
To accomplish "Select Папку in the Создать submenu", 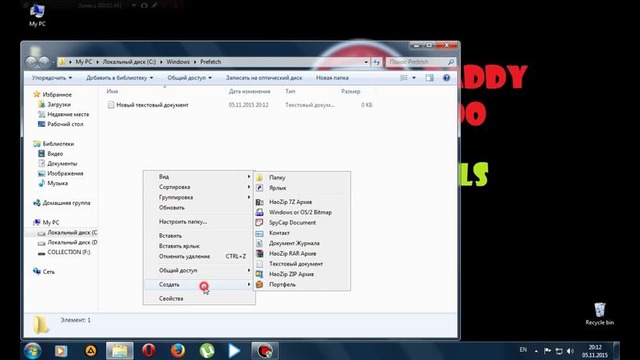I will [x=301, y=178].
